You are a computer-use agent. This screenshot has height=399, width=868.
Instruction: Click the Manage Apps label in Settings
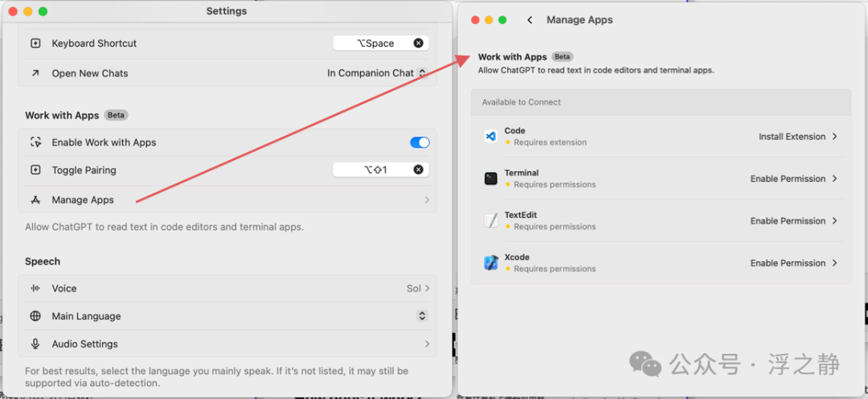click(x=83, y=200)
